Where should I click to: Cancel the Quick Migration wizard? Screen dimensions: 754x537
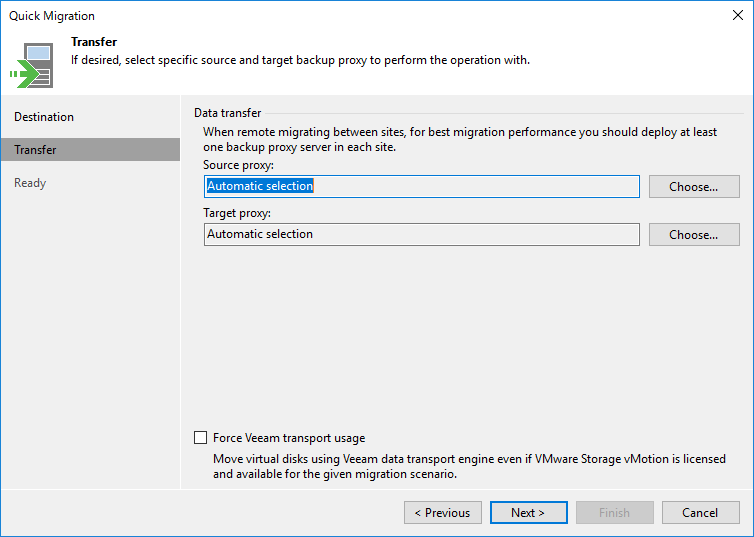click(700, 513)
